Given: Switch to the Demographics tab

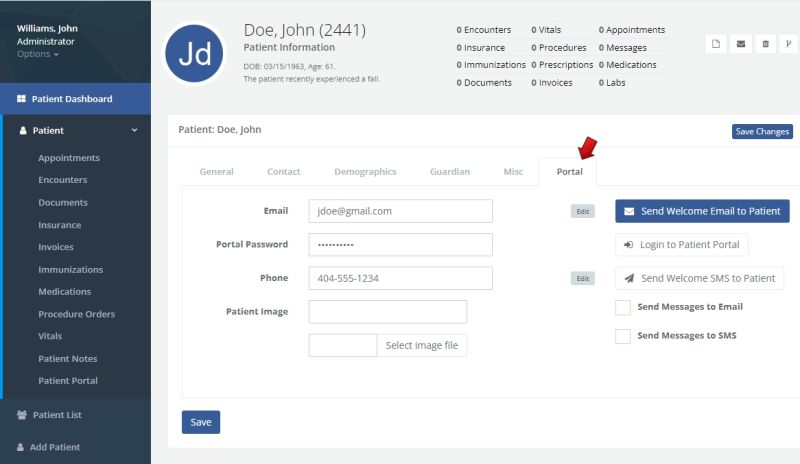Looking at the screenshot, I should [x=365, y=172].
